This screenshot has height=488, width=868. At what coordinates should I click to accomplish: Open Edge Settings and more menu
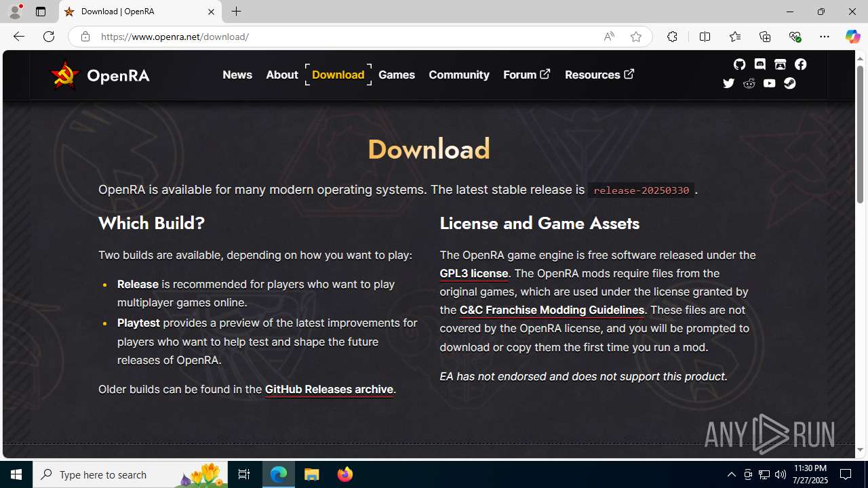click(824, 37)
